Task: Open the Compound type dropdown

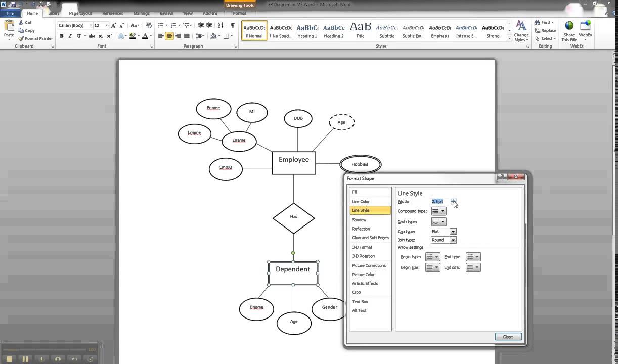Action: point(438,211)
